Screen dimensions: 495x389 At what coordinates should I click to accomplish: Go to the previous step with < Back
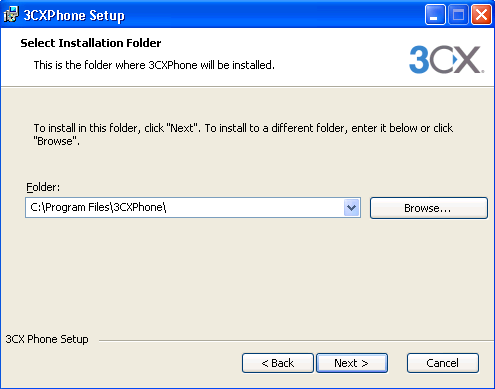tap(278, 363)
